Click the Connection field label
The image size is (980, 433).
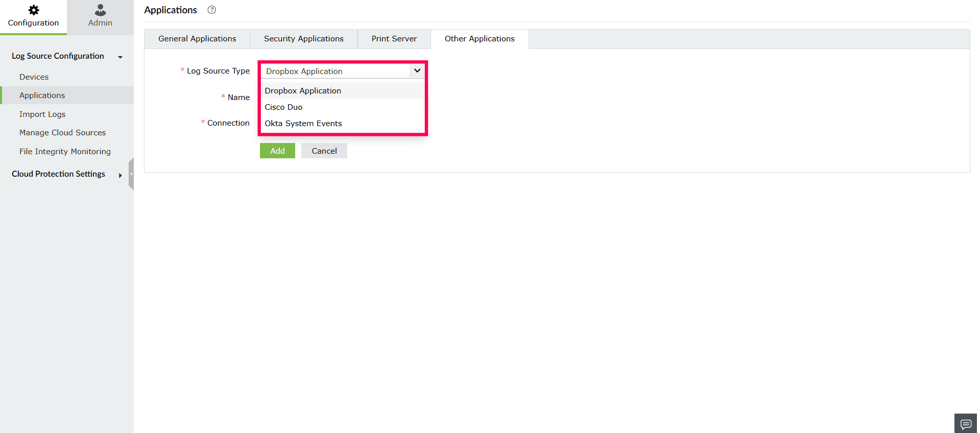point(228,123)
